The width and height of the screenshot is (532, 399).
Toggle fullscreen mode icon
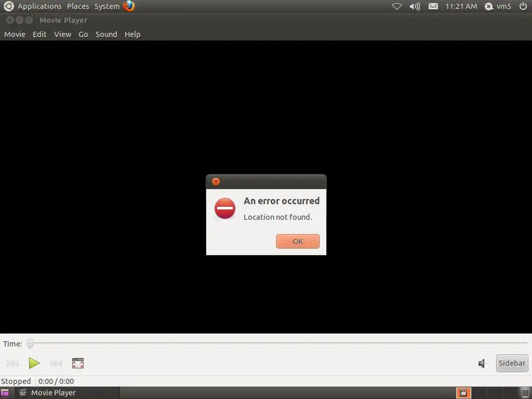(78, 363)
